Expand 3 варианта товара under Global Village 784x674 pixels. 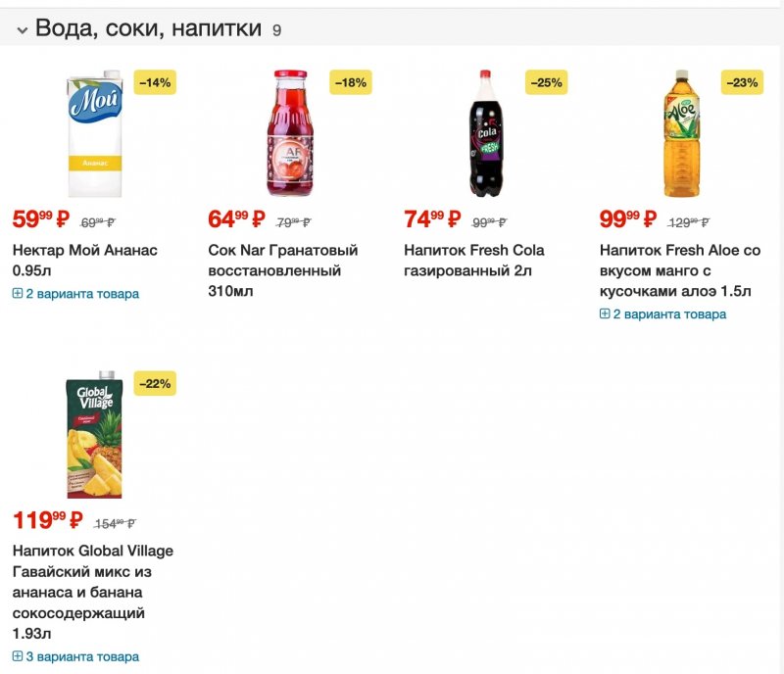coord(75,656)
